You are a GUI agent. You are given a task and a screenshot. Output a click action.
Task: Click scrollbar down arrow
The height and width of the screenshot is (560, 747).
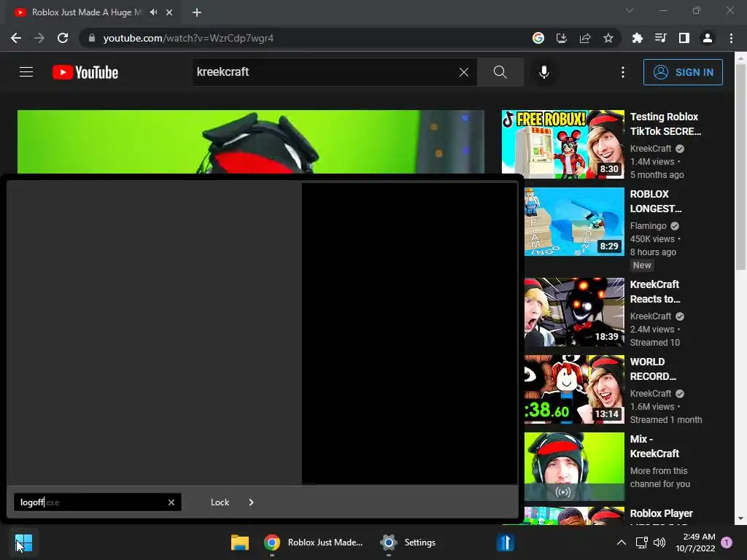[x=740, y=518]
